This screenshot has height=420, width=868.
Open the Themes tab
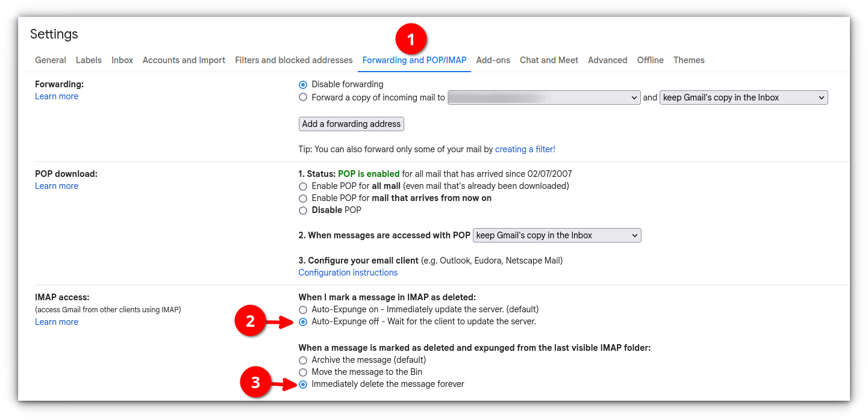(688, 60)
